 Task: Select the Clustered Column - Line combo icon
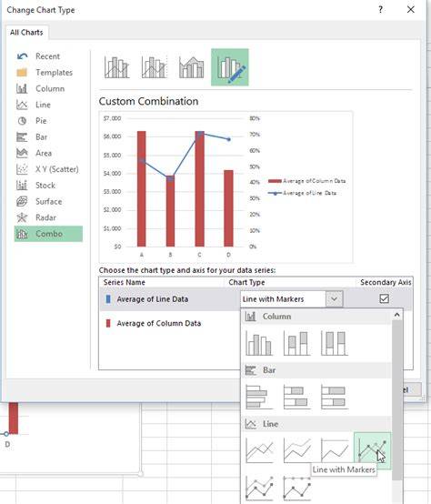pos(116,67)
